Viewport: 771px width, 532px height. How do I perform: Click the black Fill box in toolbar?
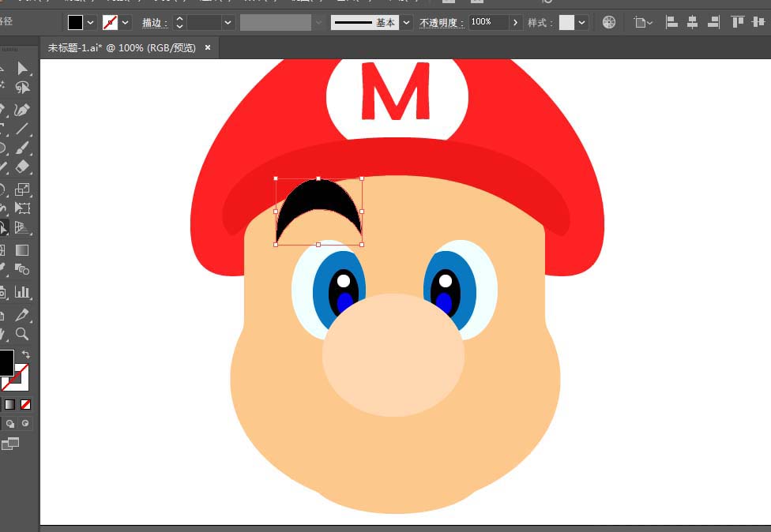pos(6,363)
